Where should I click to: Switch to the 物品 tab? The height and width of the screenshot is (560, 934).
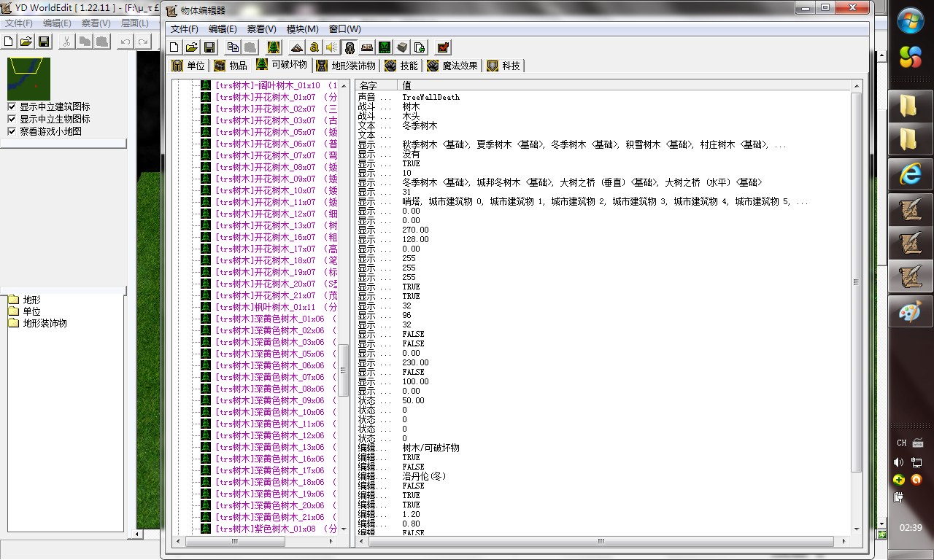[x=231, y=66]
